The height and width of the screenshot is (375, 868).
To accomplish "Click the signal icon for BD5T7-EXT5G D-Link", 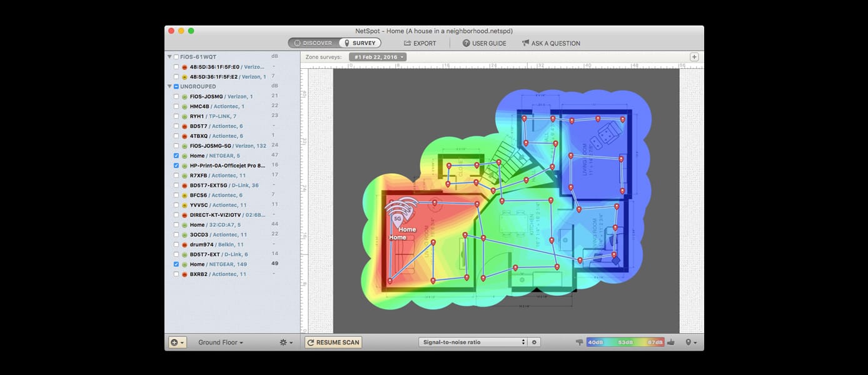I will click(184, 186).
